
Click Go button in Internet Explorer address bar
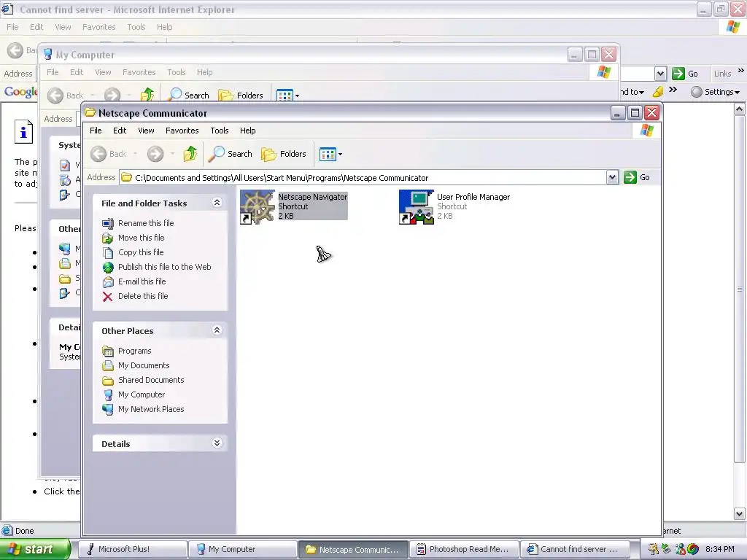tap(685, 74)
